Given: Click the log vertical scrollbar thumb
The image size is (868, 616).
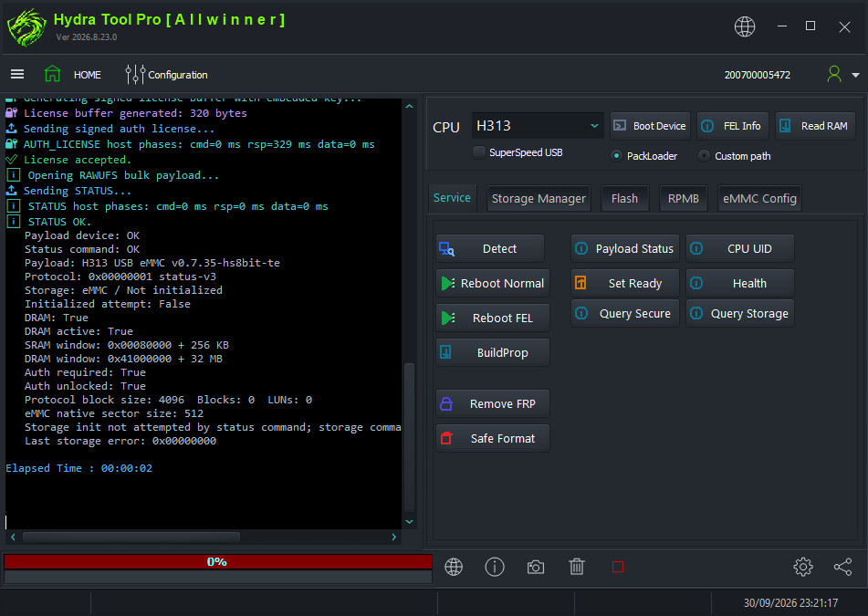Looking at the screenshot, I should pyautogui.click(x=409, y=437).
